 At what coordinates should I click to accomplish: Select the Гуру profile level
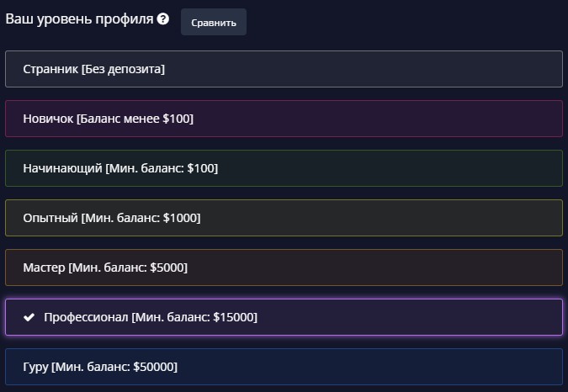[283, 367]
